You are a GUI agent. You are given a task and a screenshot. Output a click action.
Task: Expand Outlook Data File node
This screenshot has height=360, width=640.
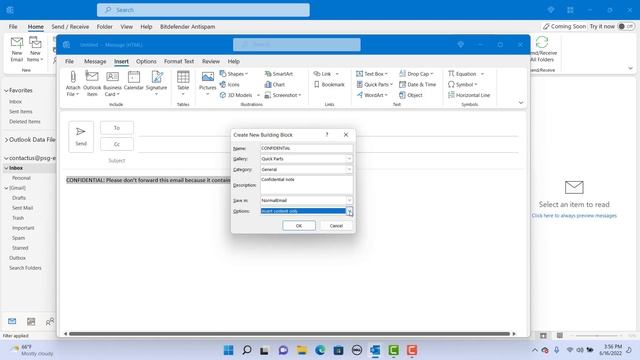pyautogui.click(x=6, y=140)
